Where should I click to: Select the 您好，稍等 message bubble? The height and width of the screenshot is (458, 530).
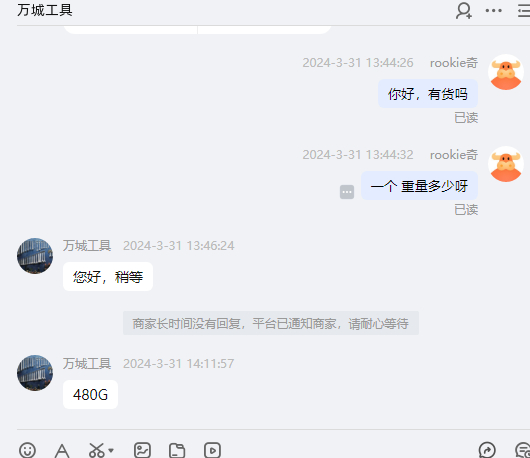108,276
